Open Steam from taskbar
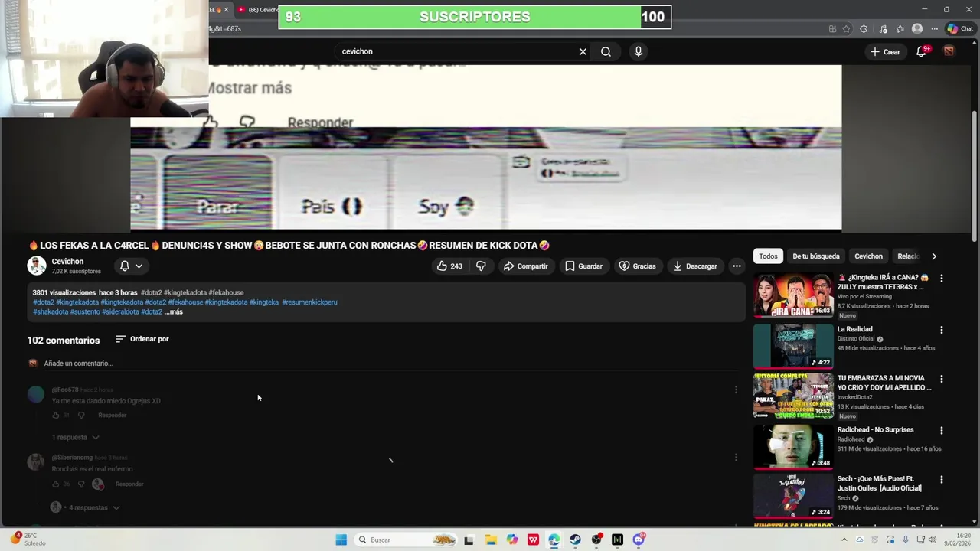Screen dimensions: 980x551 tap(575, 540)
